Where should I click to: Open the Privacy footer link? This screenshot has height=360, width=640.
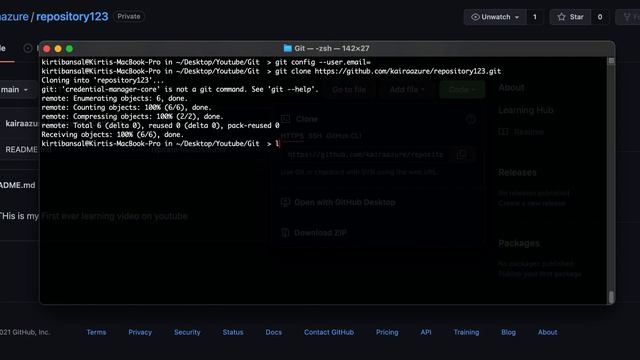(x=140, y=332)
